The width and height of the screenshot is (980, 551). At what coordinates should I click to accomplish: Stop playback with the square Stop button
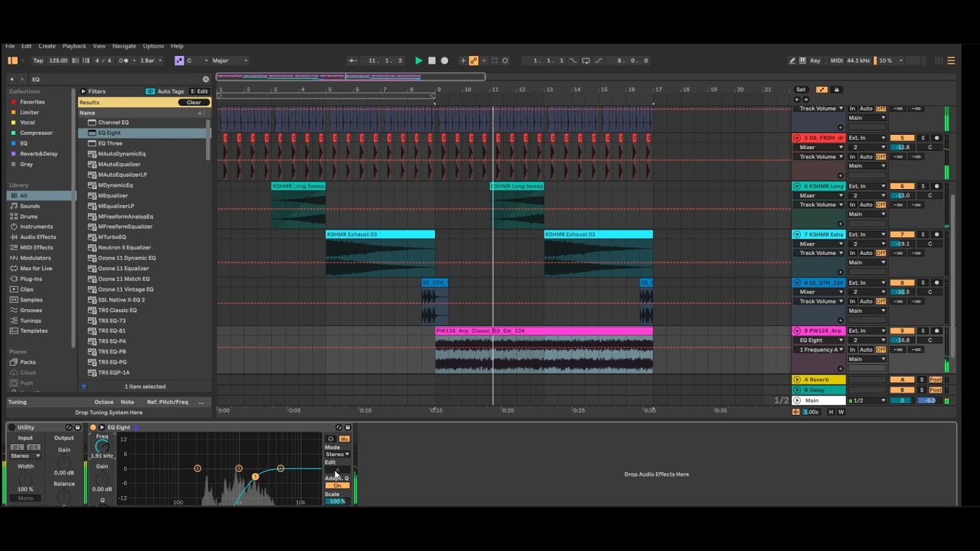[432, 60]
